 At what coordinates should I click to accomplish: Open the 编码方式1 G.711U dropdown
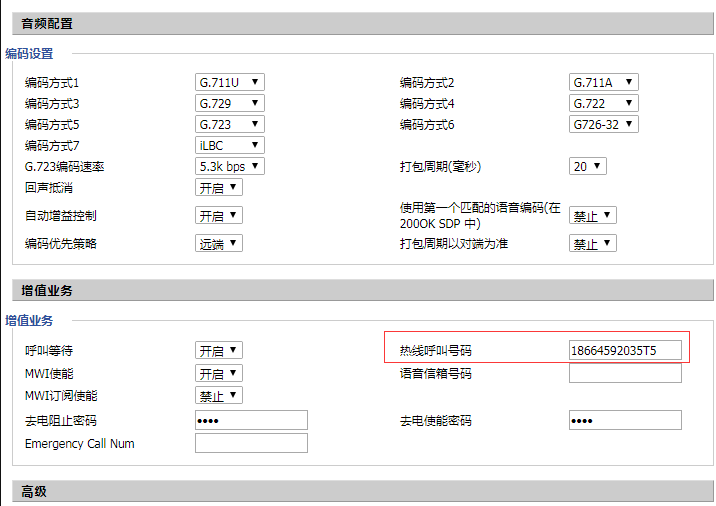(x=229, y=82)
